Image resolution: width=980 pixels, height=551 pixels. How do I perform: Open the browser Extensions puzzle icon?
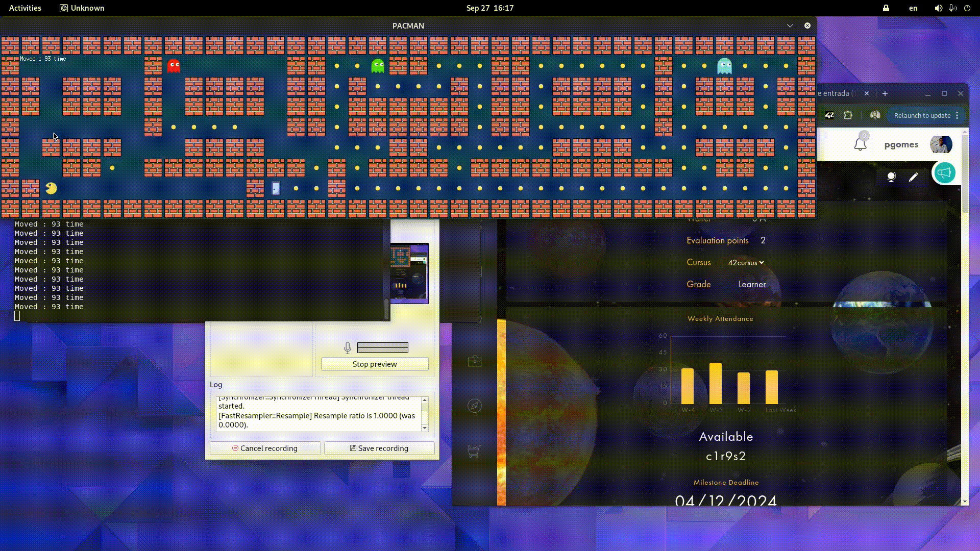click(x=848, y=115)
